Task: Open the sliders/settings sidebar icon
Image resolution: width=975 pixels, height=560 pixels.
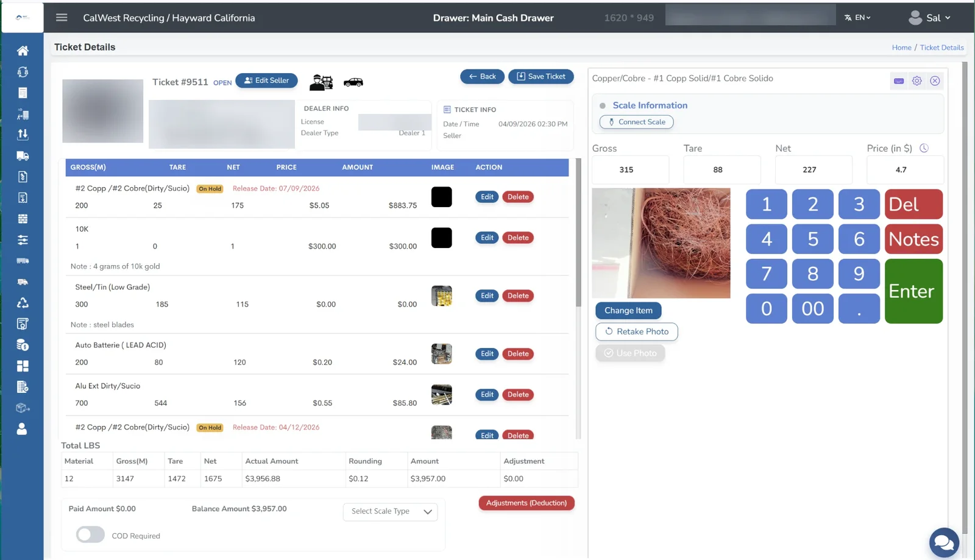Action: pos(23,240)
